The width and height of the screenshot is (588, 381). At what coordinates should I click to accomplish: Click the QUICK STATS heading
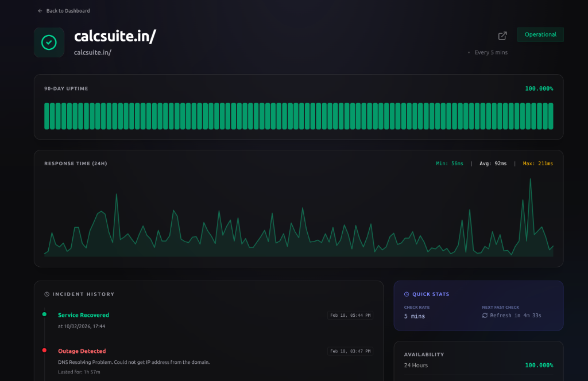tap(431, 294)
